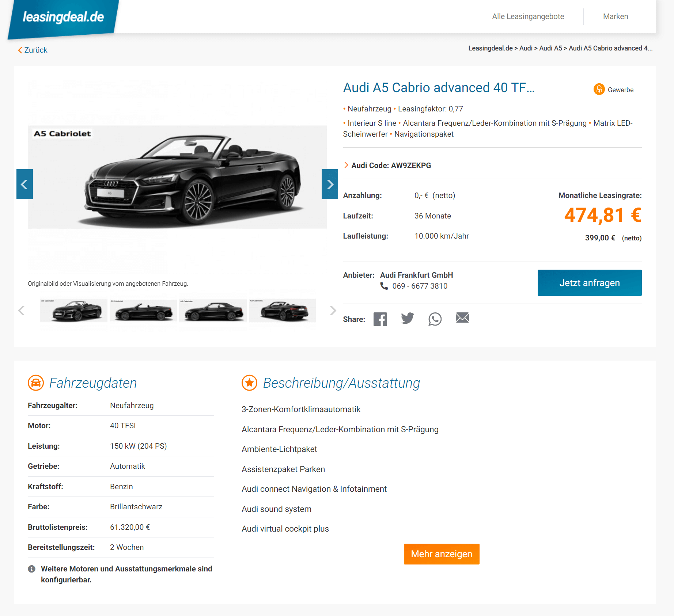Click the Assistenzpaket Parken entry
This screenshot has height=616, width=674.
pos(283,469)
